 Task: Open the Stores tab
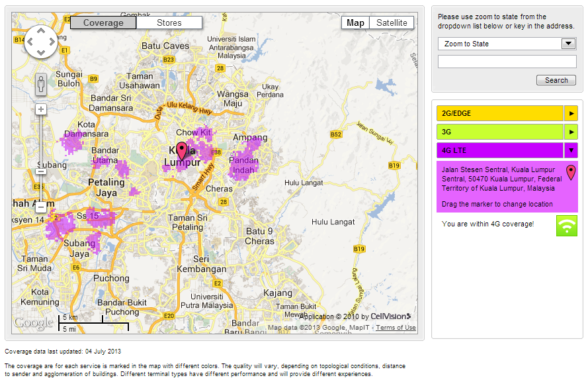click(x=169, y=23)
